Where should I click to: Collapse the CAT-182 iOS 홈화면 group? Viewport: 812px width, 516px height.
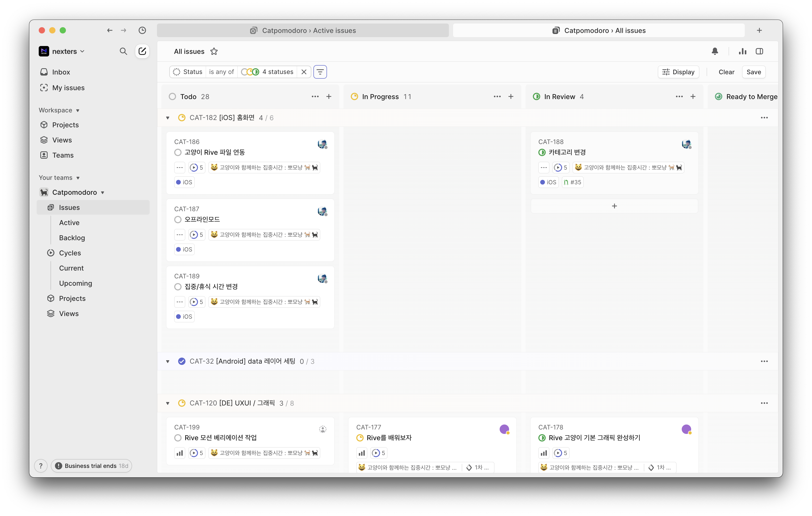pos(168,118)
